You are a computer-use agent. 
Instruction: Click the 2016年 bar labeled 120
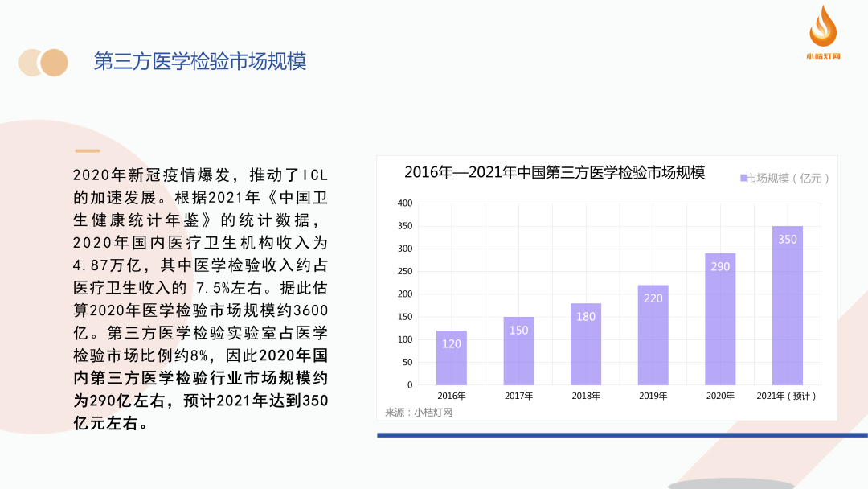click(452, 358)
